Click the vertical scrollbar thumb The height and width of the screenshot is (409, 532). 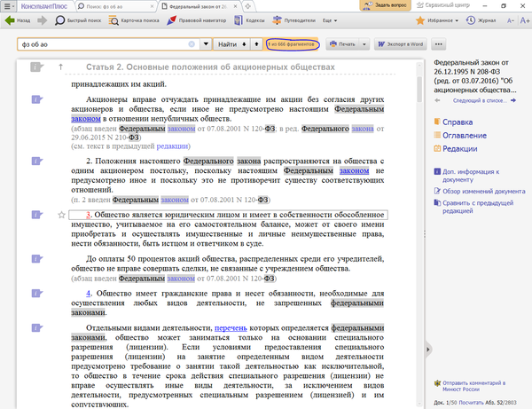point(419,89)
